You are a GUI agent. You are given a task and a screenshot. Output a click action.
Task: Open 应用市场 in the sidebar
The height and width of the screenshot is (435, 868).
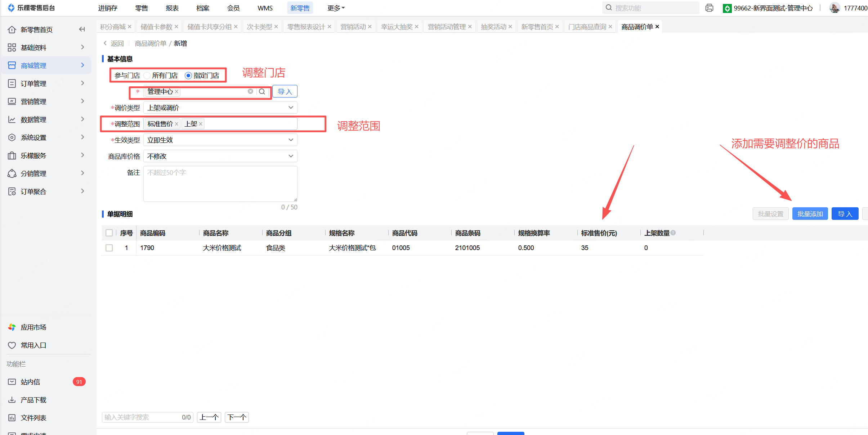(x=33, y=327)
